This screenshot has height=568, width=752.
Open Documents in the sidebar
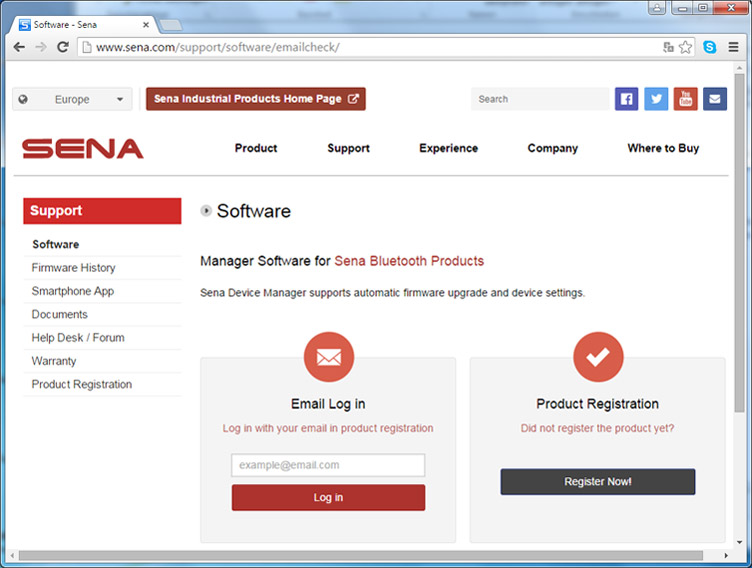click(59, 314)
